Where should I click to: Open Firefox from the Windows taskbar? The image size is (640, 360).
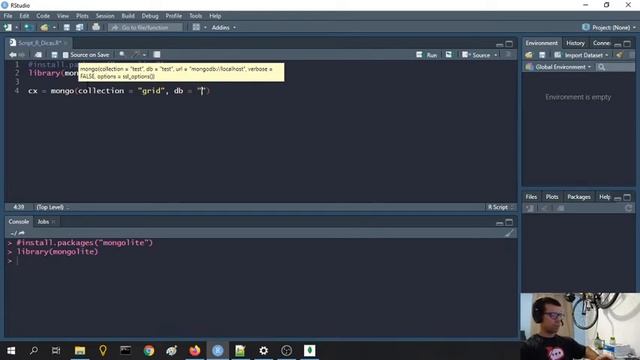pyautogui.click(x=195, y=351)
